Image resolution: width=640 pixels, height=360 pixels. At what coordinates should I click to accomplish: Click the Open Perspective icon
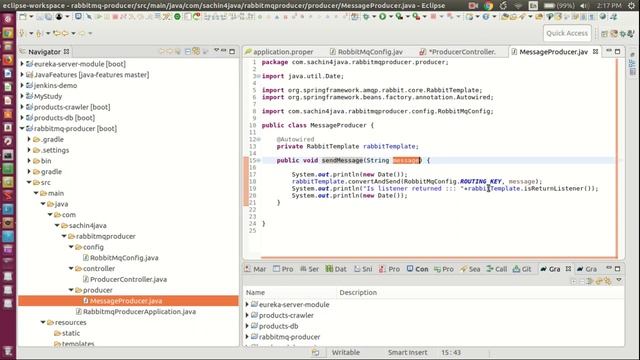(x=604, y=34)
